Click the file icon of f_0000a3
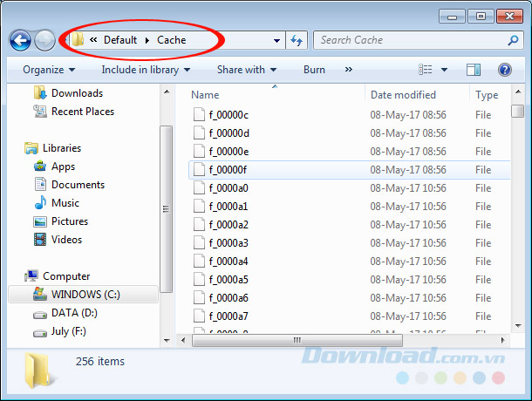 (x=199, y=242)
